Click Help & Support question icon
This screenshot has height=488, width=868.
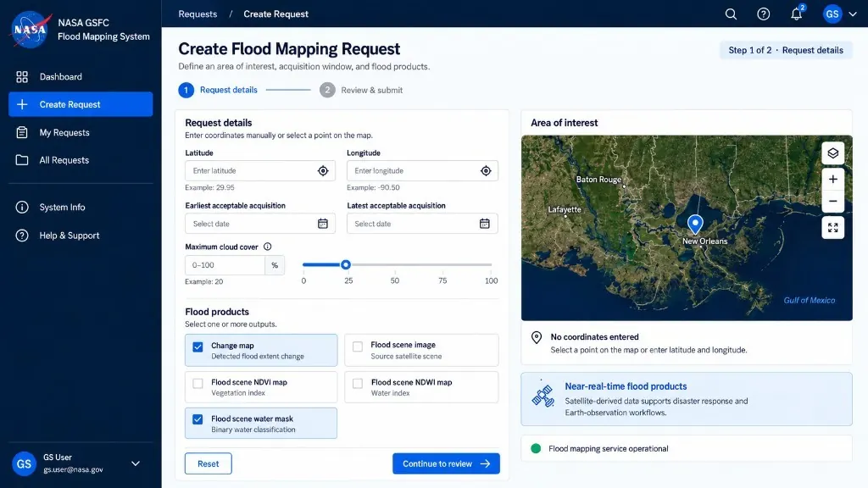pos(21,236)
